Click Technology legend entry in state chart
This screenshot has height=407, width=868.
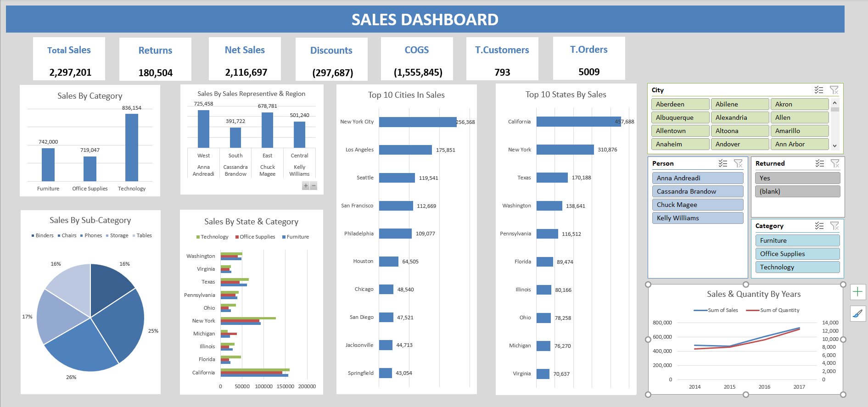click(x=212, y=237)
